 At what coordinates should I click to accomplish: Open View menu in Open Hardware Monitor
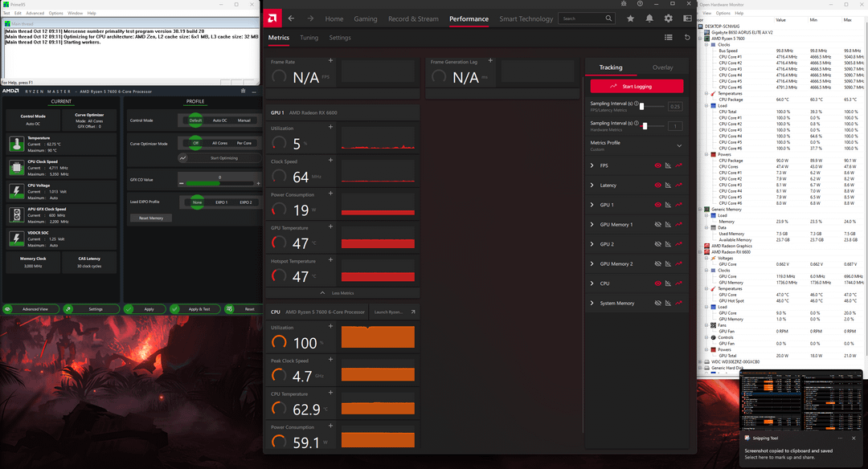tap(707, 13)
